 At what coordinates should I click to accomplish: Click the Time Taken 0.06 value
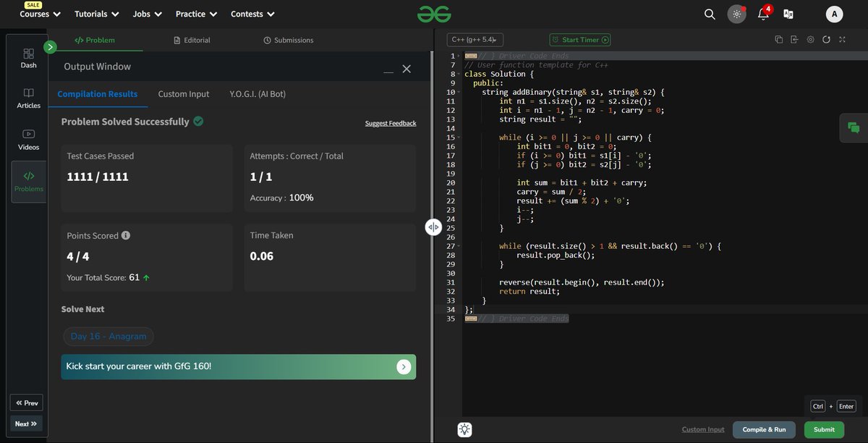coord(262,256)
